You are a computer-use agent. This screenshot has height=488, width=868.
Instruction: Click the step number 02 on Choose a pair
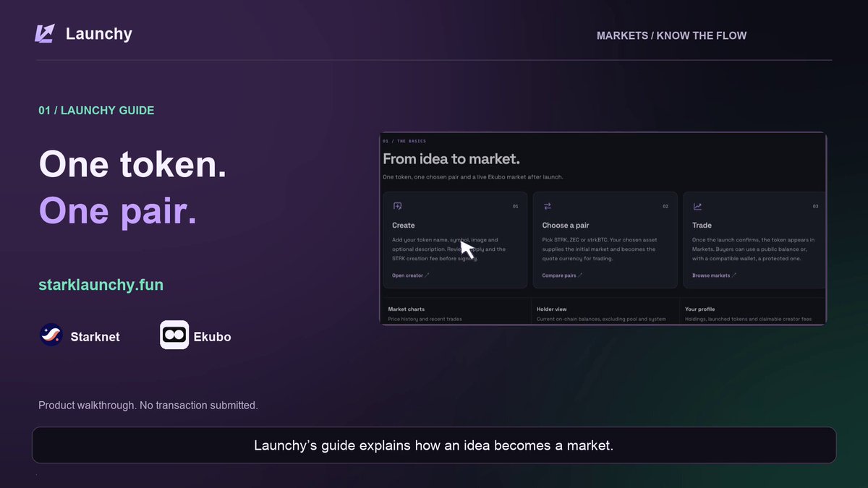click(x=665, y=207)
